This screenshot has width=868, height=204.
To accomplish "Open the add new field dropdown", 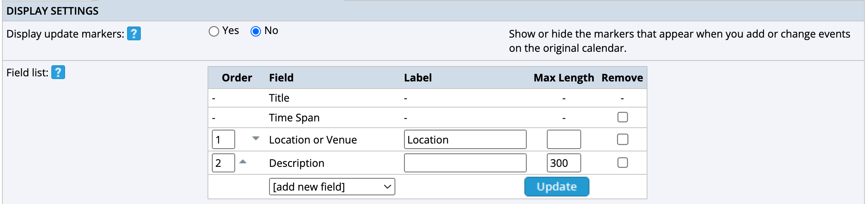I will [x=332, y=187].
